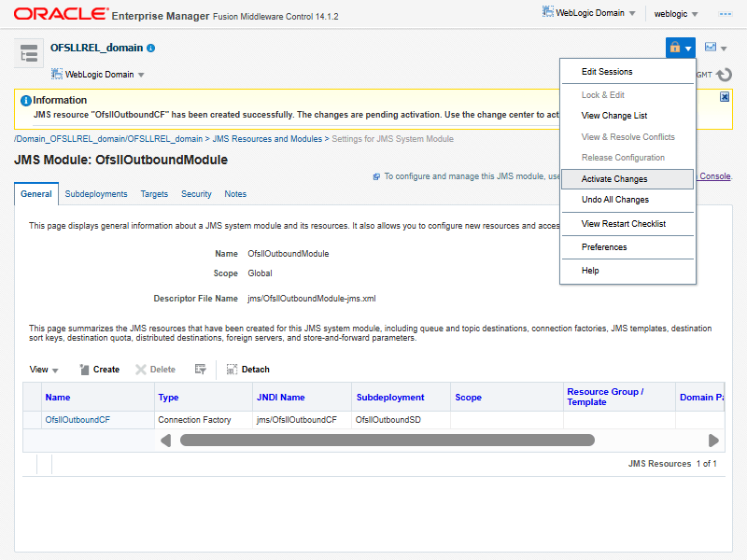This screenshot has width=747, height=560.
Task: Choose Undo All Changes
Action: 614,200
